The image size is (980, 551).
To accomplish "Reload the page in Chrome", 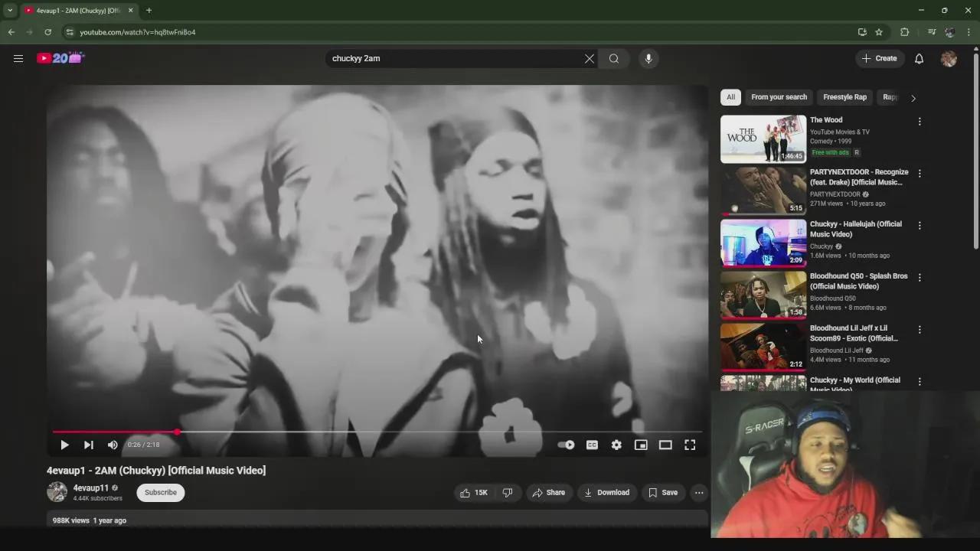I will tap(47, 32).
